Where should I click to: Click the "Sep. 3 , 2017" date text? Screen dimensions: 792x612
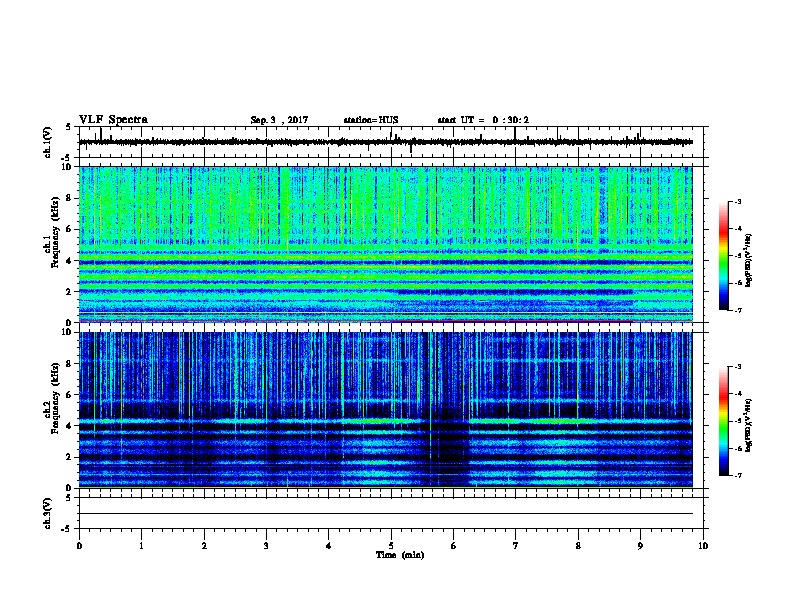tap(279, 120)
